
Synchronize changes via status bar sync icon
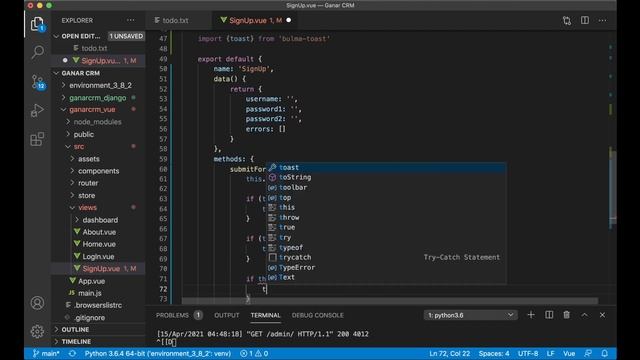click(72, 353)
